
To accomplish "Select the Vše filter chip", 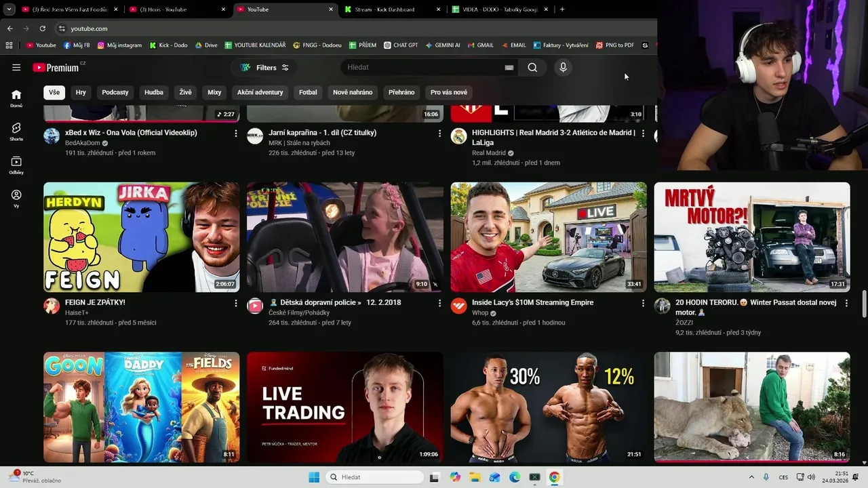I will point(54,92).
